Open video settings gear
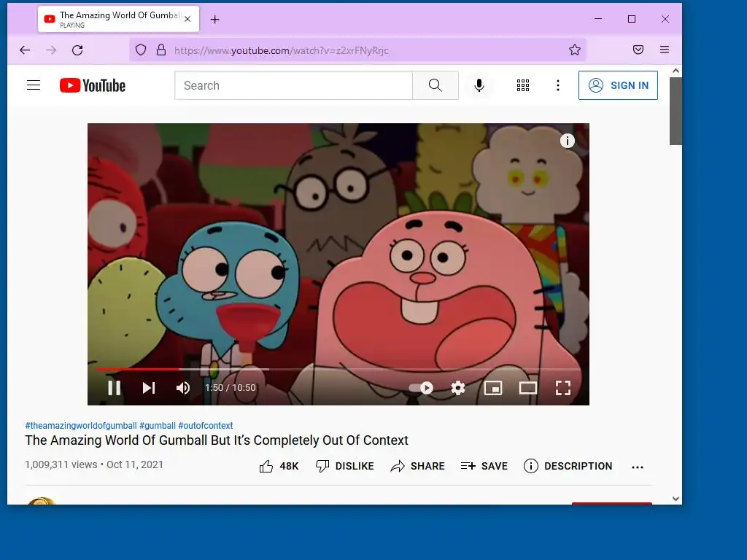 coord(458,388)
